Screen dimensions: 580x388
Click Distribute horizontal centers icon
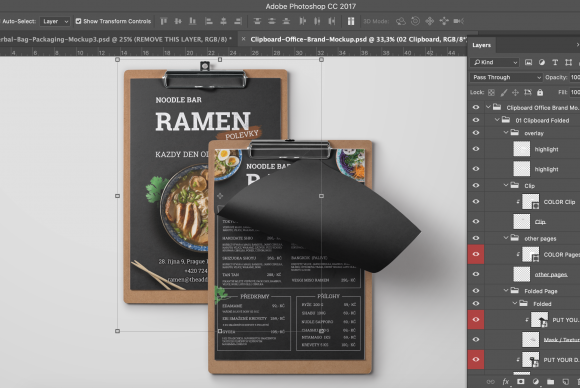tap(317, 21)
